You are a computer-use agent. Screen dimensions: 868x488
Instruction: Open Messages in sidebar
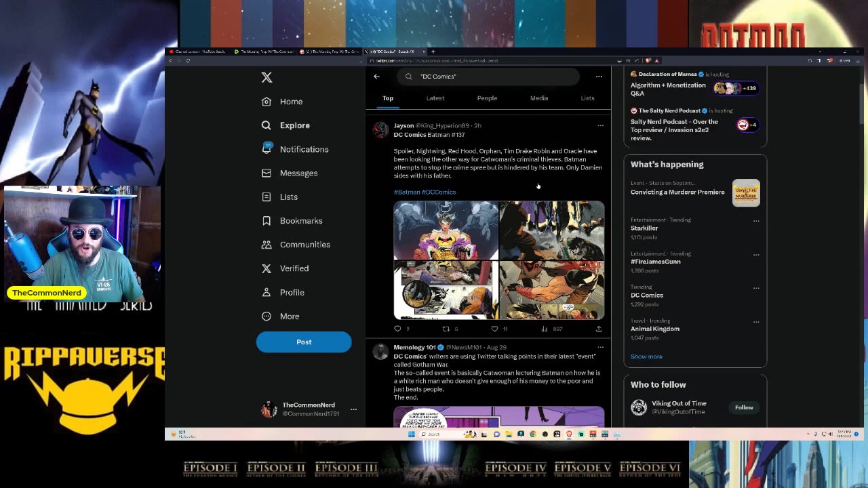(290, 173)
